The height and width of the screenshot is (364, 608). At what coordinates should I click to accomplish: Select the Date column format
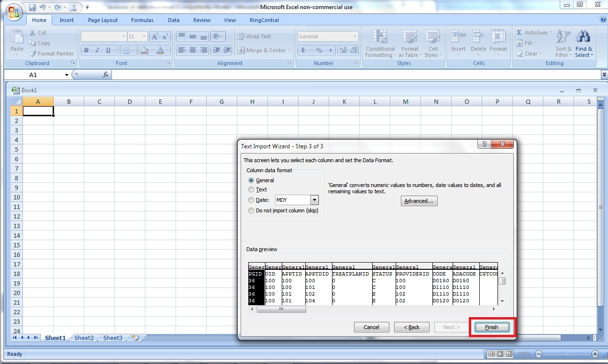pyautogui.click(x=259, y=200)
